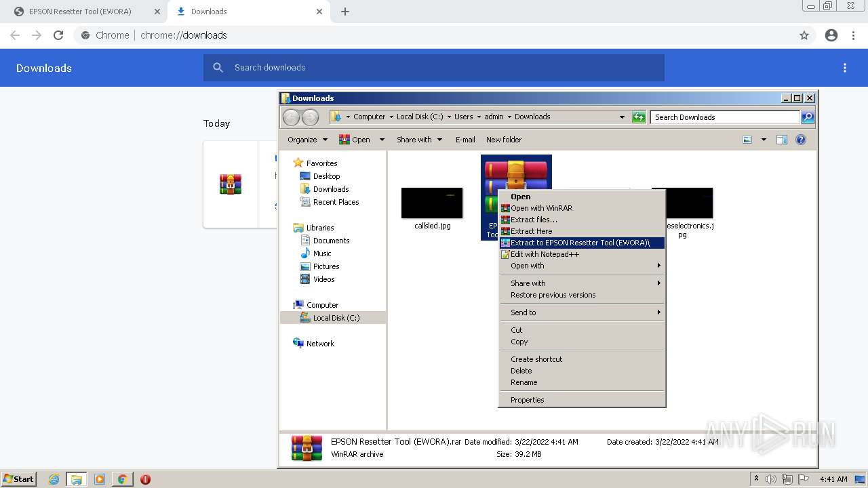Image resolution: width=868 pixels, height=488 pixels.
Task: Choose Rename in the context menu
Action: [x=582, y=382]
